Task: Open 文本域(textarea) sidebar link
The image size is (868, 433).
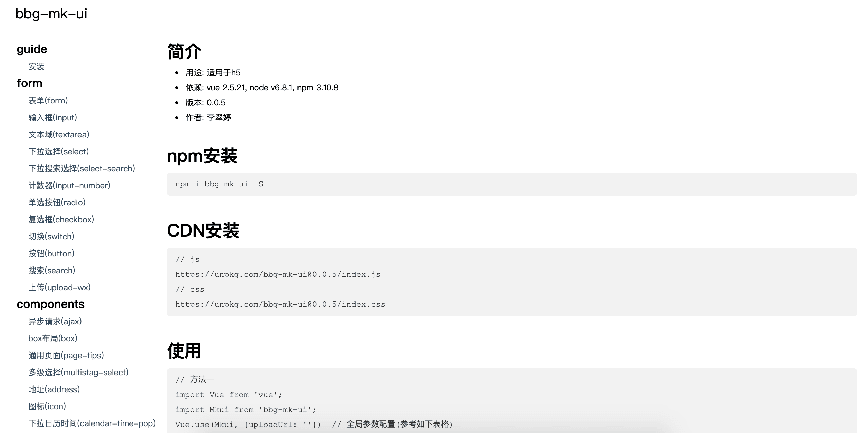Action: [x=59, y=134]
